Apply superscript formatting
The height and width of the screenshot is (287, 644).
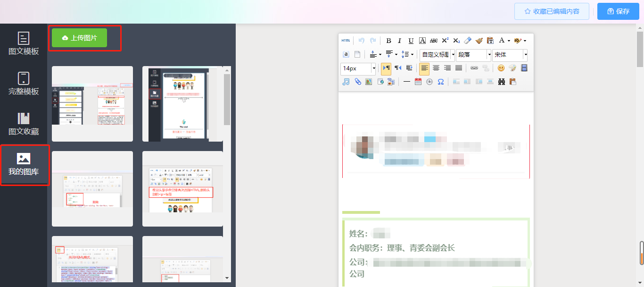445,41
